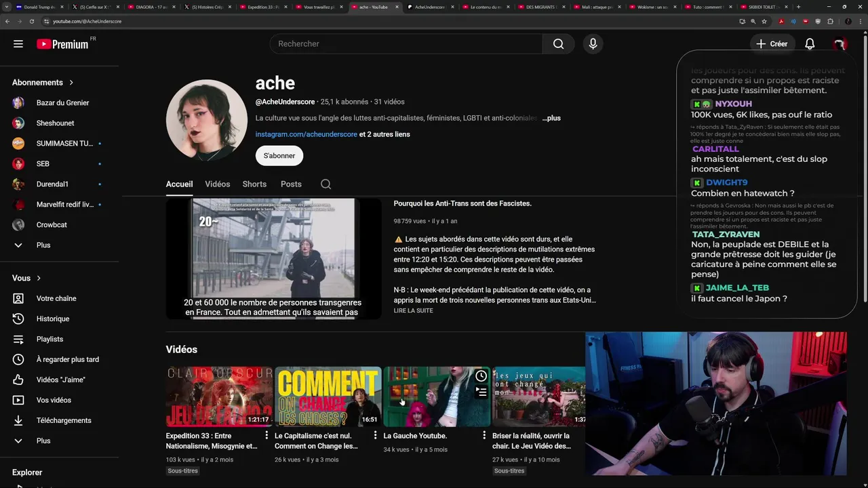Click the Créer button
This screenshot has width=868, height=488.
click(x=772, y=44)
